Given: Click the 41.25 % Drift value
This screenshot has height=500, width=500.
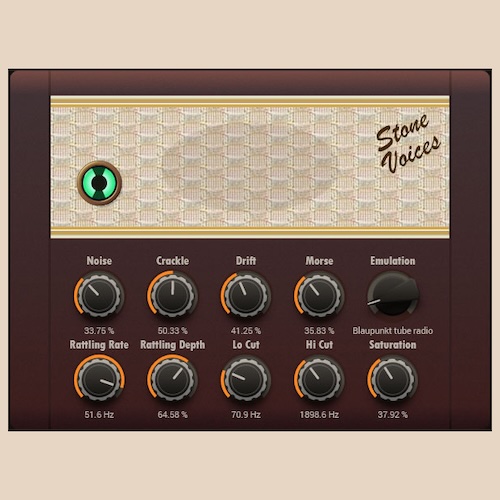Looking at the screenshot, I should coord(246,331).
